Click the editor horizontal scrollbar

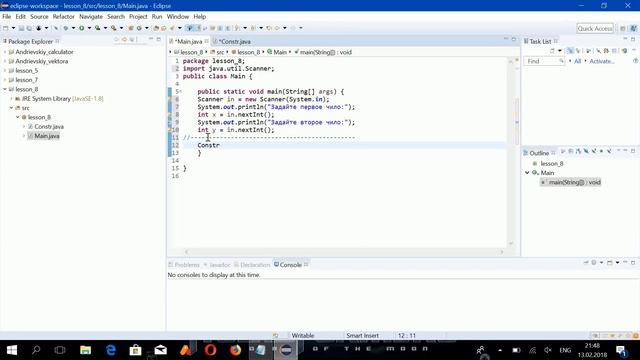pos(344,252)
